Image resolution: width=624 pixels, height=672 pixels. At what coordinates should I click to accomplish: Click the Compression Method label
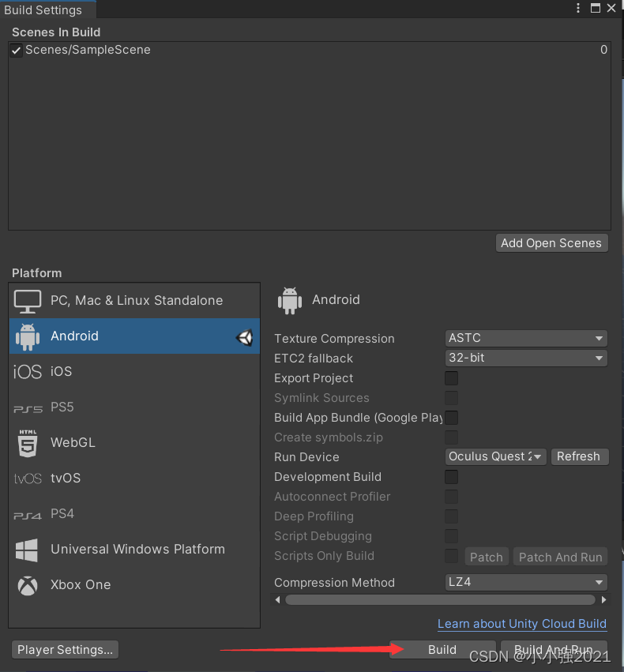[334, 583]
